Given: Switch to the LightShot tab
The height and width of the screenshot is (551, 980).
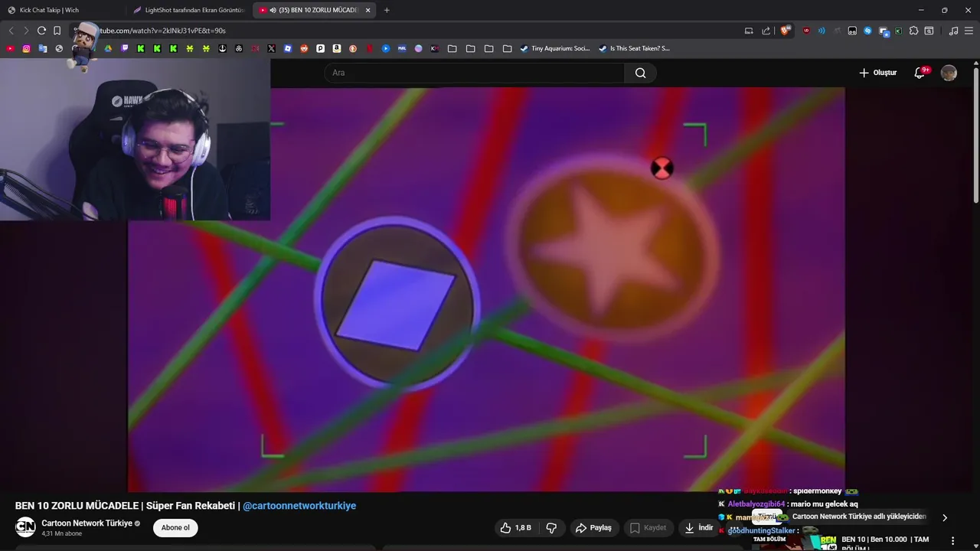Looking at the screenshot, I should pyautogui.click(x=188, y=10).
